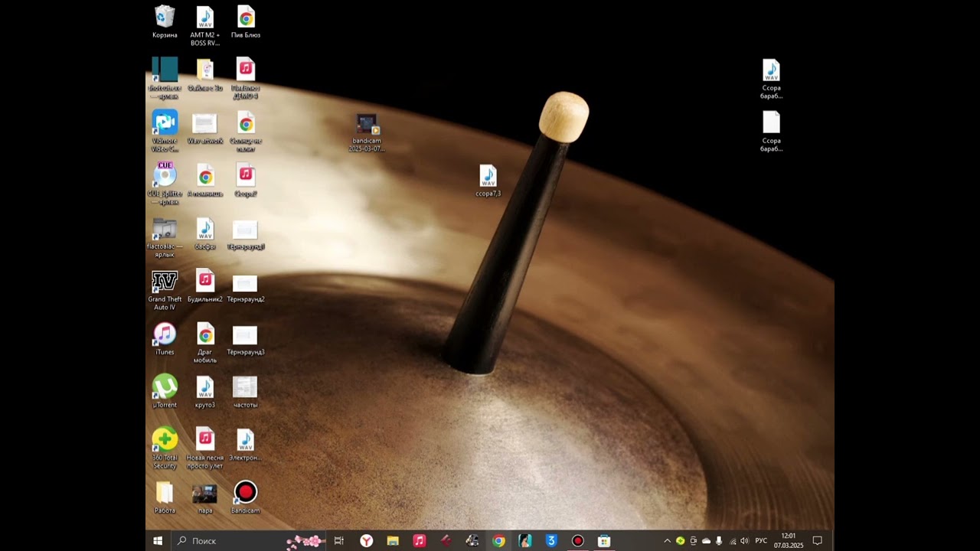Select the ссора7,3 WAV file
Screen dimensions: 980x551
pyautogui.click(x=488, y=180)
